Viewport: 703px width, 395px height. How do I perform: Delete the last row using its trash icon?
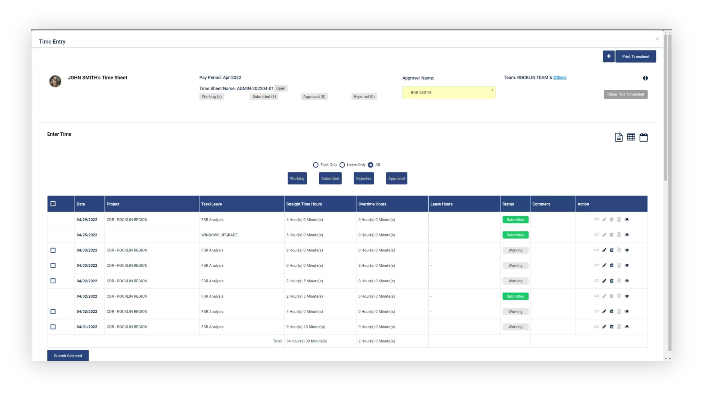[611, 327]
